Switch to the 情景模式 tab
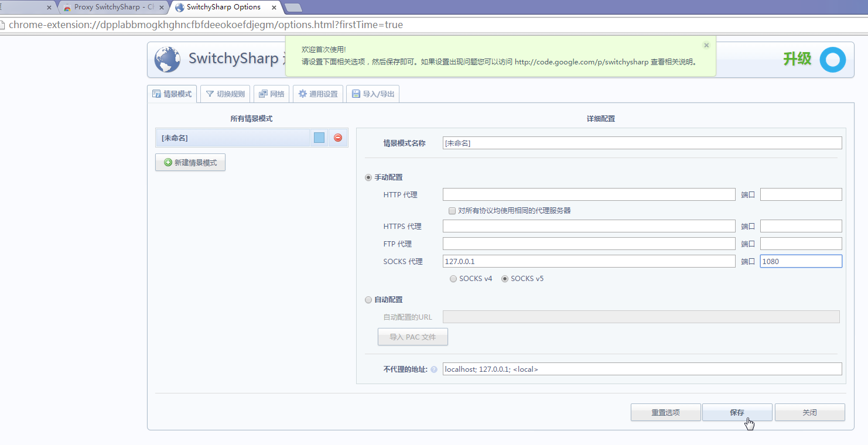 pyautogui.click(x=172, y=94)
